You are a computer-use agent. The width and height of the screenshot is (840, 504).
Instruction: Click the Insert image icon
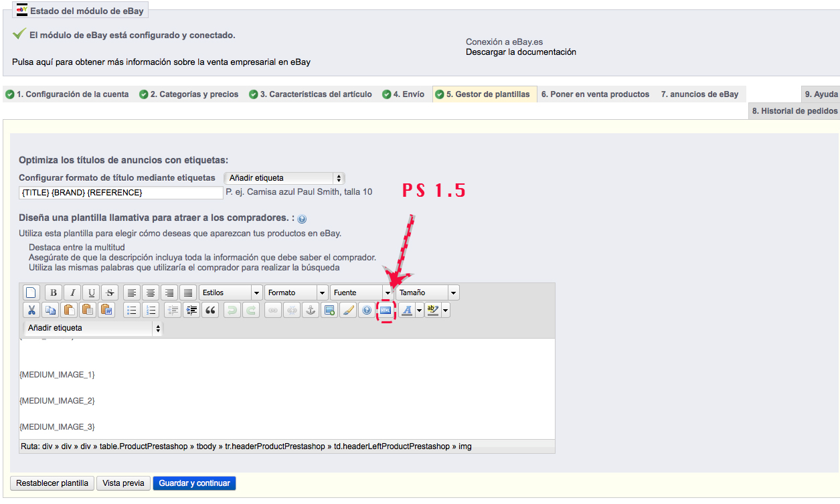[329, 310]
